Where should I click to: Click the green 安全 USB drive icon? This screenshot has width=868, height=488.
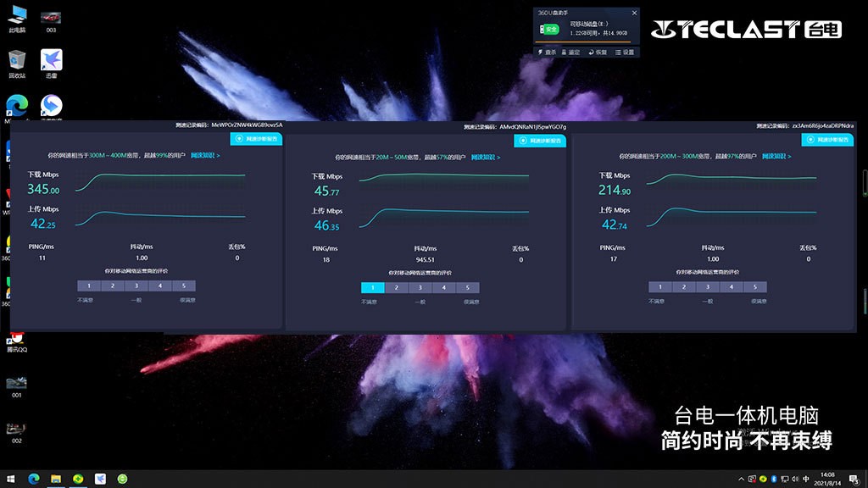pos(549,30)
